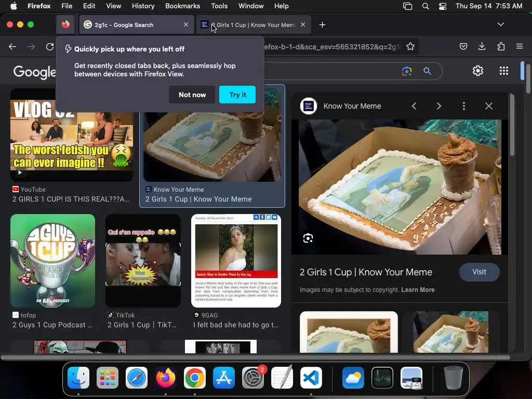The width and height of the screenshot is (532, 399).
Task: Show next image in preview panel
Action: (x=438, y=106)
